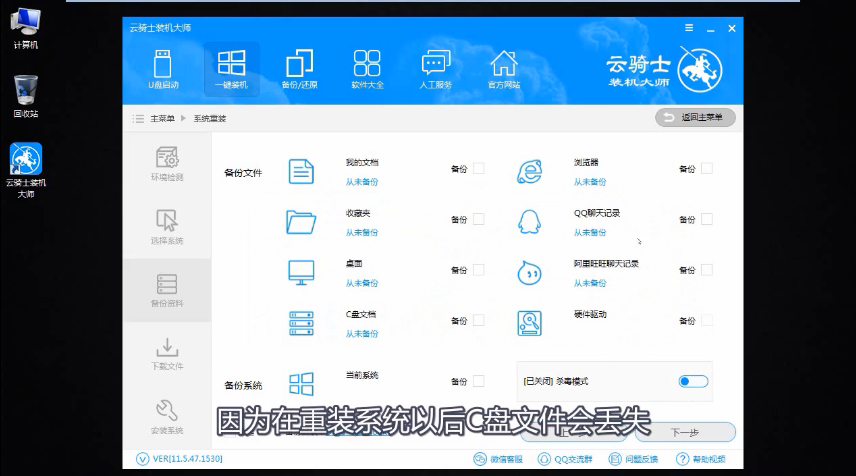Minimize the 云骑士装机大师 window

coord(710,28)
